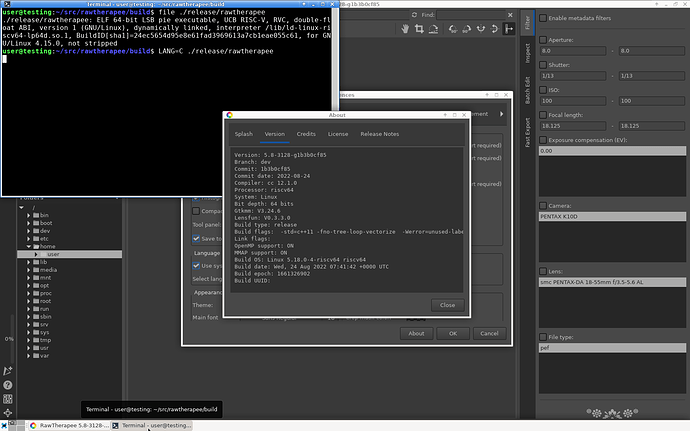690x431 pixels.
Task: Select the Batch Edit side tab
Action: 527,90
